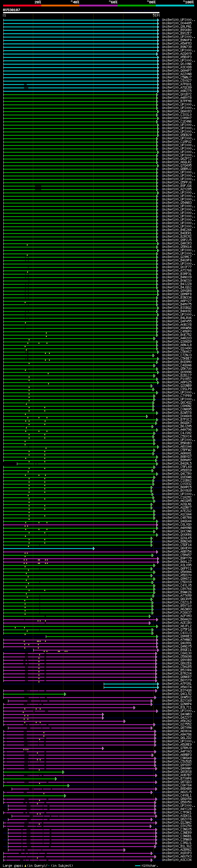Select hit label UniRef100_B9PT79
This screenshot has width=197, height=868.
click(177, 558)
